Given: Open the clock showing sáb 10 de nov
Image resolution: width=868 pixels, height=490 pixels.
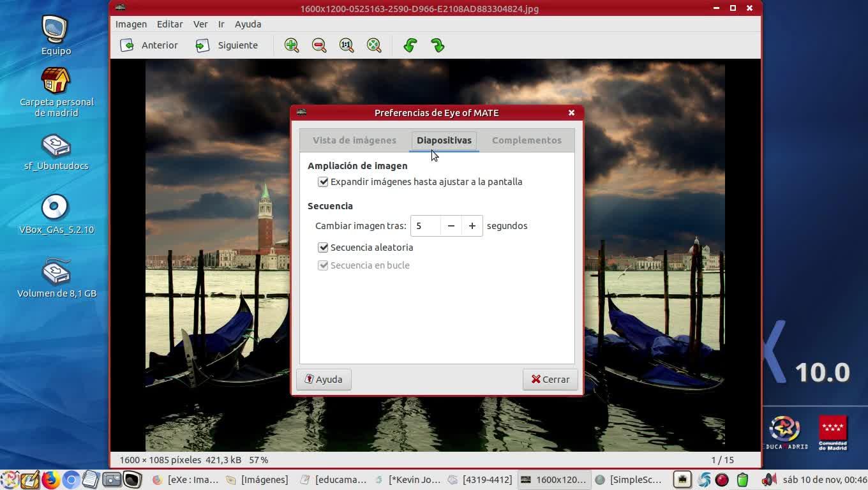Looking at the screenshot, I should [825, 480].
